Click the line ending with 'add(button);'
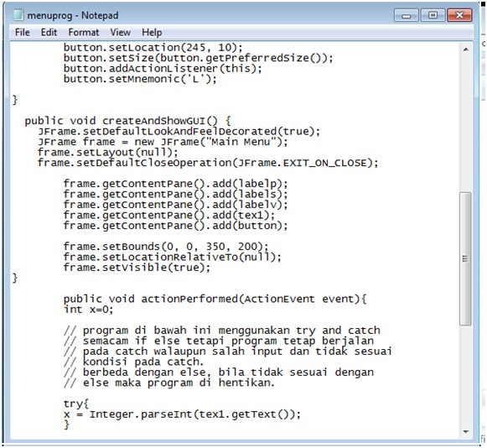This screenshot has width=487, height=448. pos(175,226)
